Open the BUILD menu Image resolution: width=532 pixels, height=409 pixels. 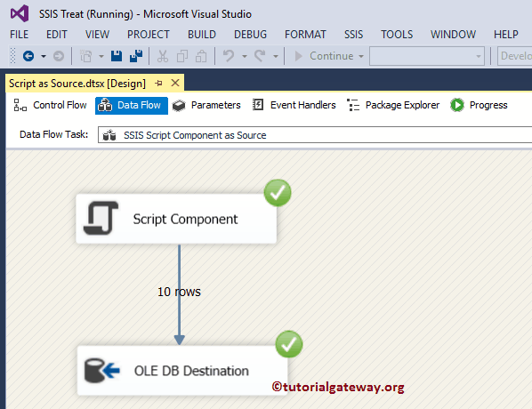[x=202, y=35]
